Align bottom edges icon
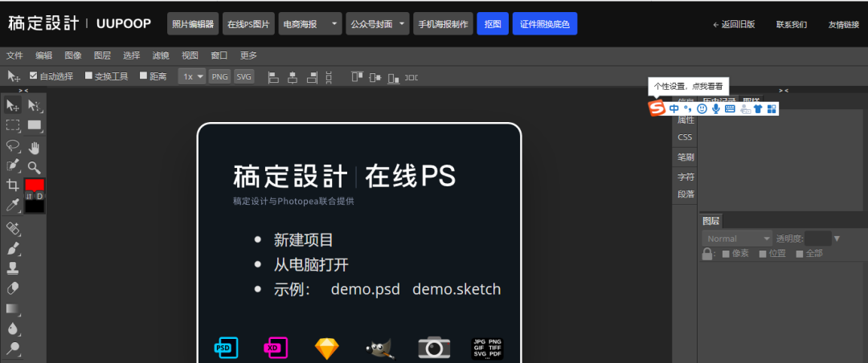The width and height of the screenshot is (868, 363). click(394, 78)
